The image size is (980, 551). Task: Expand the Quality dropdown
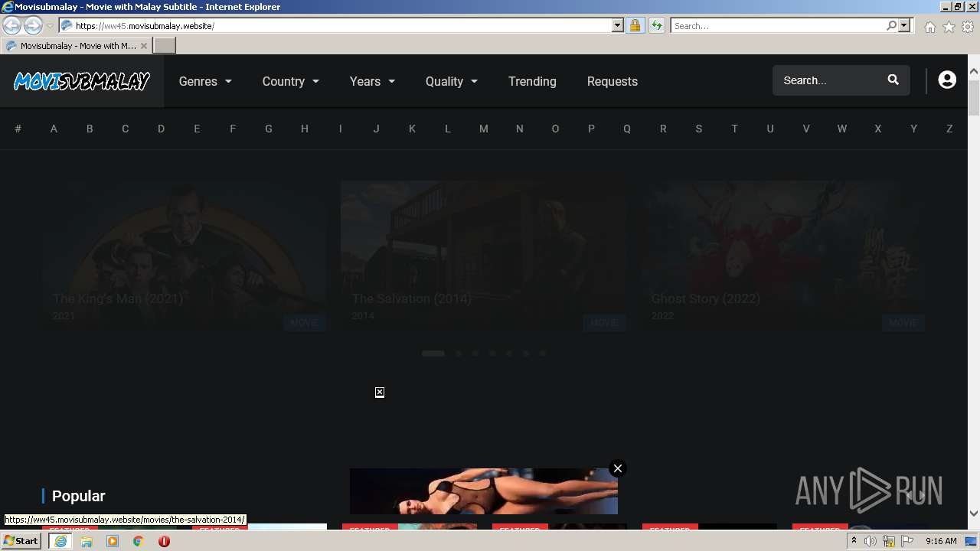[x=452, y=81]
